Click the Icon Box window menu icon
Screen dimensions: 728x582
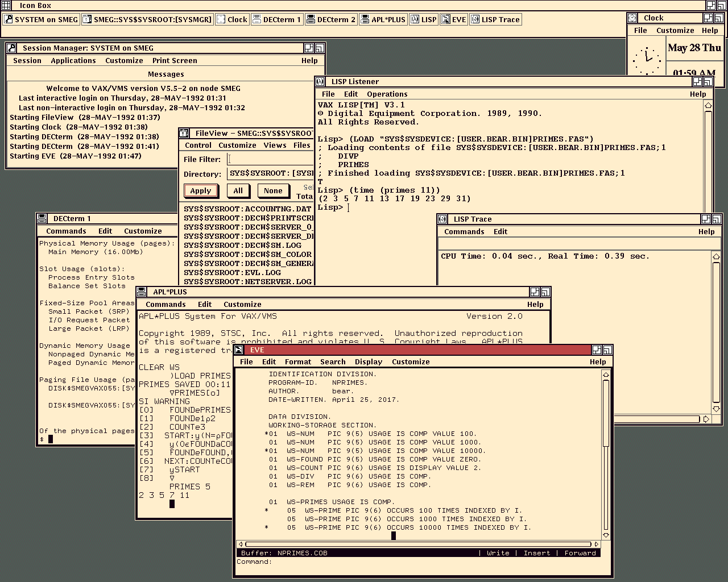point(7,5)
